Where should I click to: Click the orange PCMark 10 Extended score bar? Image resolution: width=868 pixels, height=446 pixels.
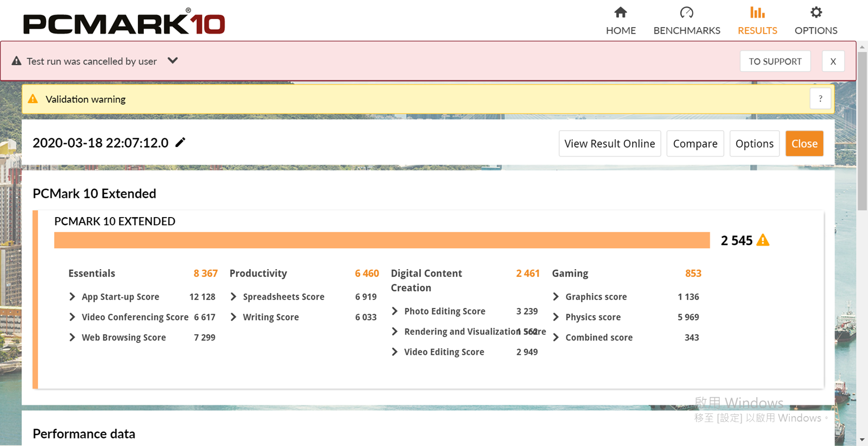381,240
